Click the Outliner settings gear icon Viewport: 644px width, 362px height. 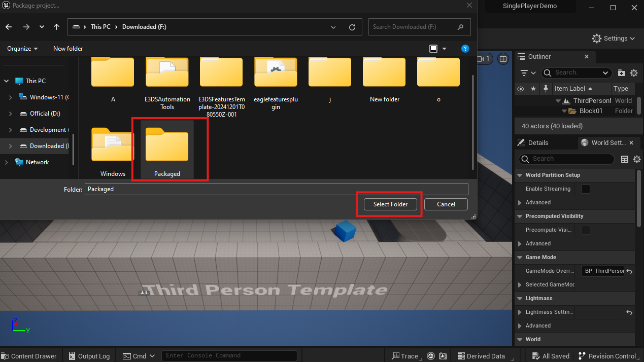[634, 73]
